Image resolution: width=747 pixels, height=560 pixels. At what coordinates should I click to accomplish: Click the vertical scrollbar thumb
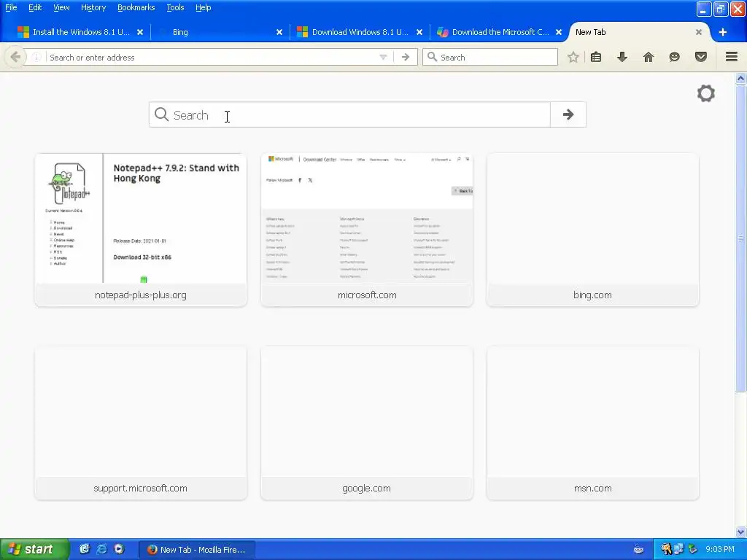pyautogui.click(x=740, y=238)
